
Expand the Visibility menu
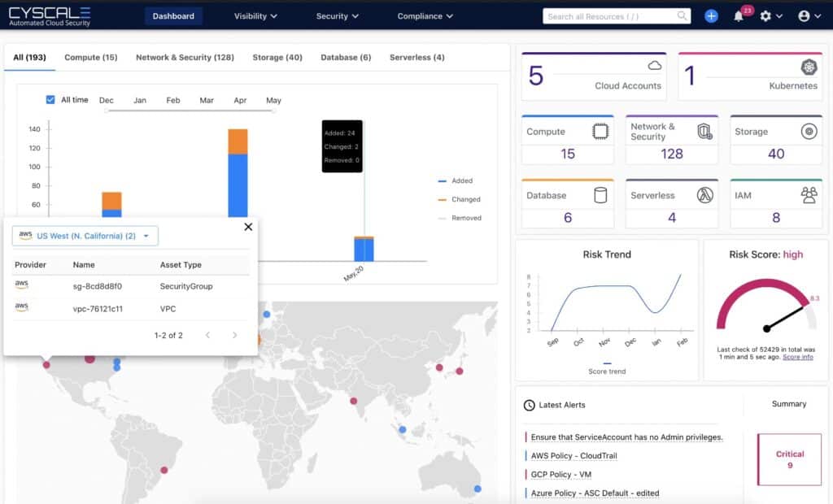(x=255, y=16)
